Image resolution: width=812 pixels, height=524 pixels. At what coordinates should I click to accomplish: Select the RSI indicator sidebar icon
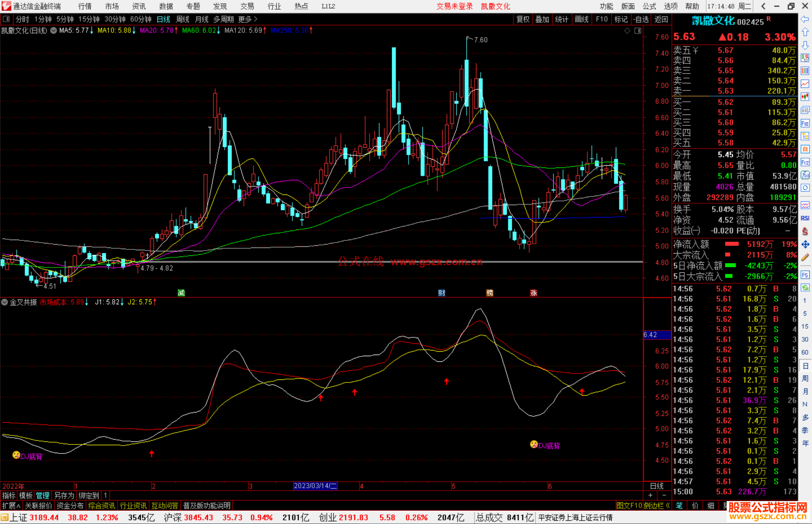(805, 218)
